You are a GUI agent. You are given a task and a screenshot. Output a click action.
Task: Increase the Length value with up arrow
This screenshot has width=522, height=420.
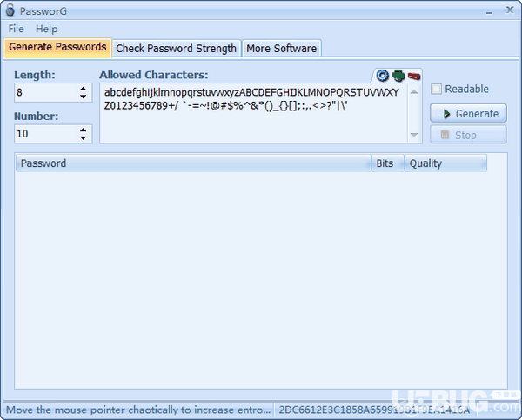[x=84, y=89]
